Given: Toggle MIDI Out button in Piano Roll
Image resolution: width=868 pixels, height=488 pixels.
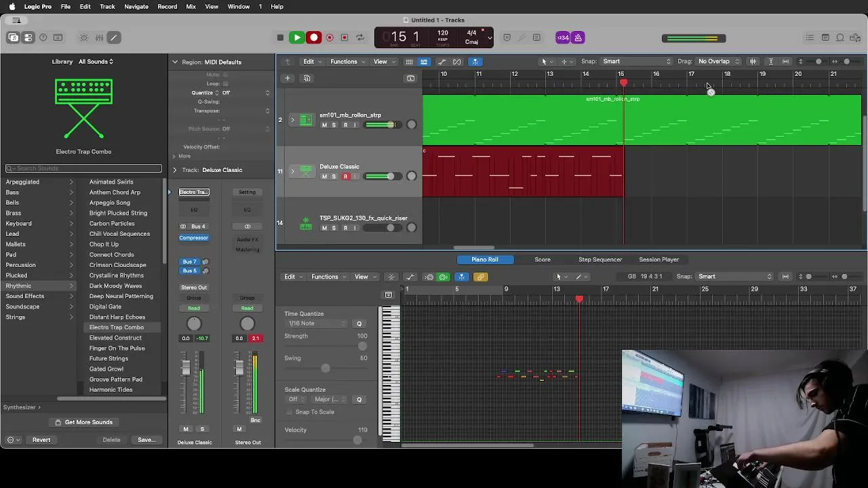Looking at the screenshot, I should pyautogui.click(x=443, y=277).
